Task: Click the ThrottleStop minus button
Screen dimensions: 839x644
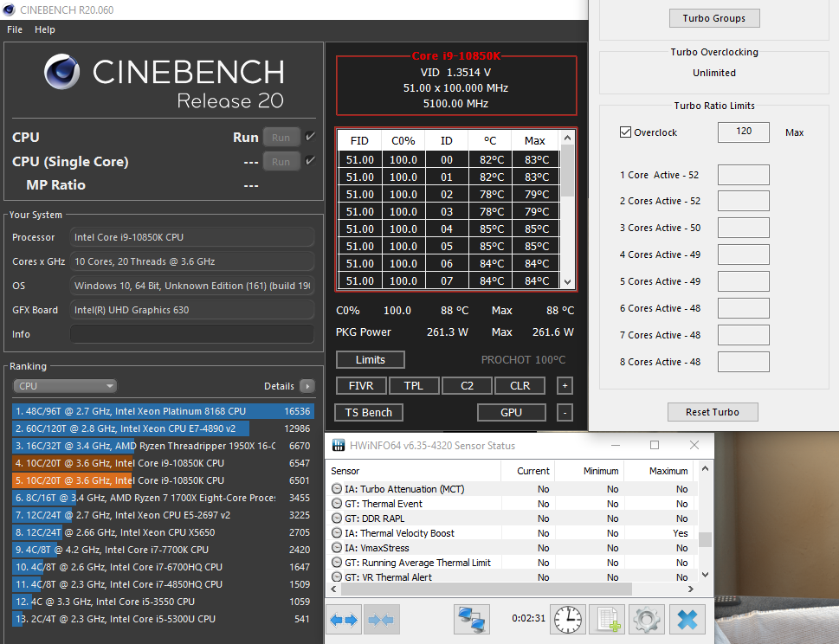Action: click(x=565, y=413)
